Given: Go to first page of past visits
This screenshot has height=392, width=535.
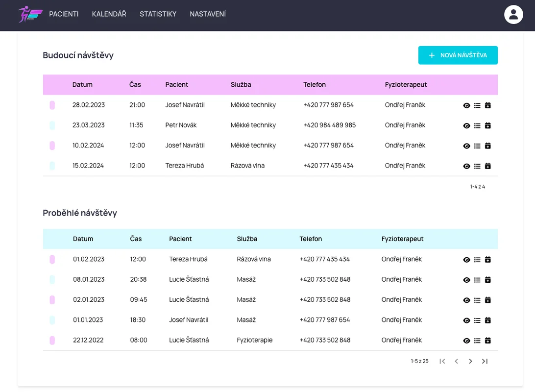Looking at the screenshot, I should [442, 361].
